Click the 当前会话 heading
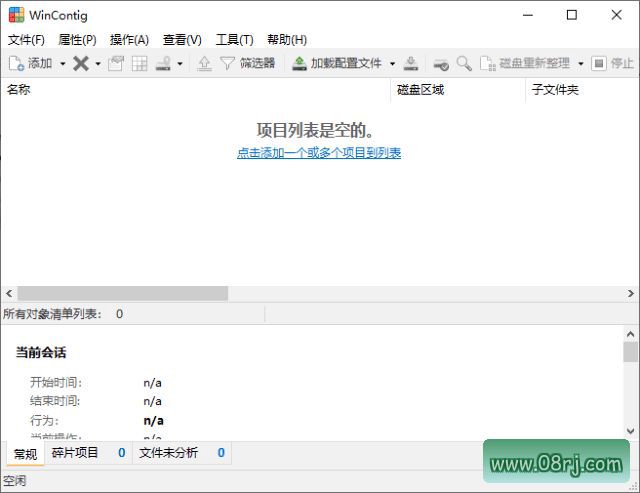The image size is (640, 493). [x=41, y=352]
